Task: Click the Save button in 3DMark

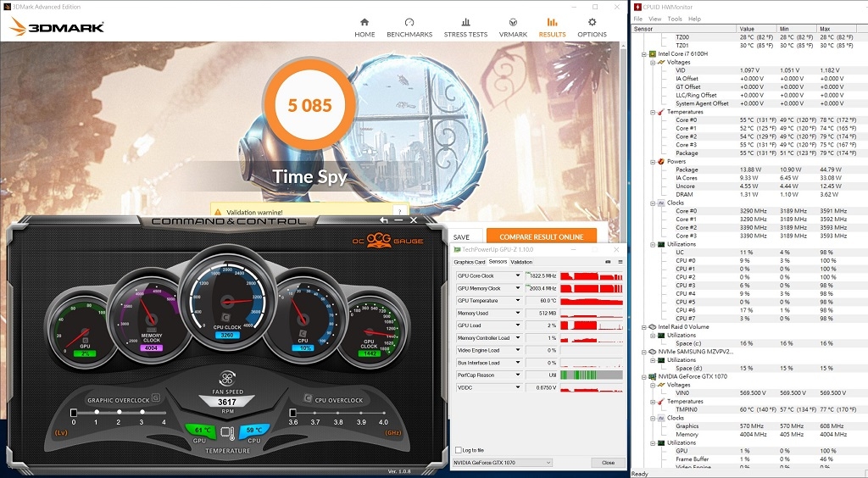Action: (x=461, y=236)
